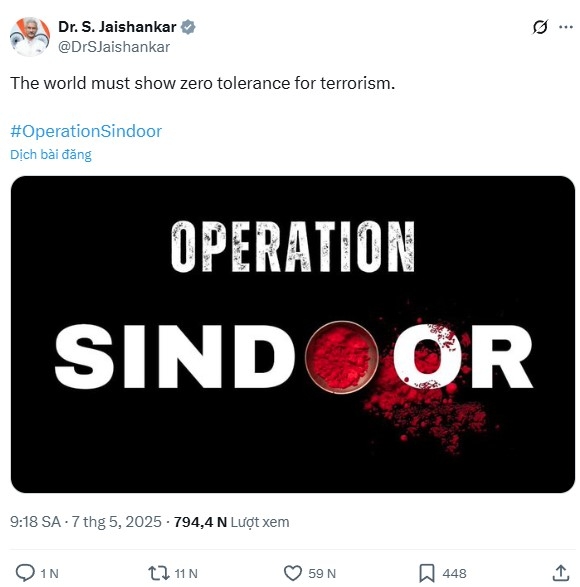
Task: Click the 1 N reply count
Action: pos(49,574)
